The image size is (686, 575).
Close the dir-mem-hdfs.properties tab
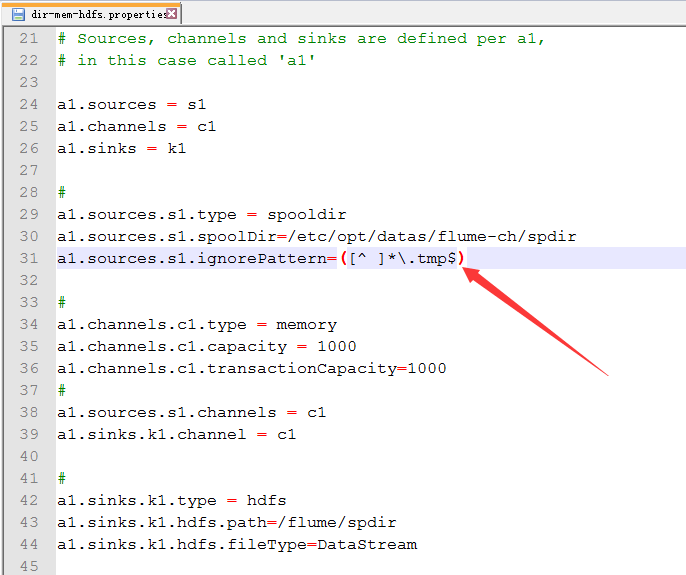point(172,14)
